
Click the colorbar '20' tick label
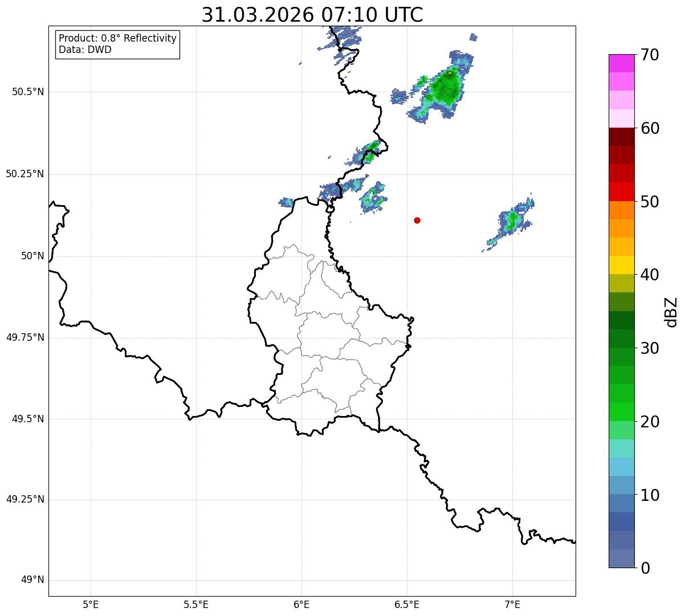coord(650,422)
